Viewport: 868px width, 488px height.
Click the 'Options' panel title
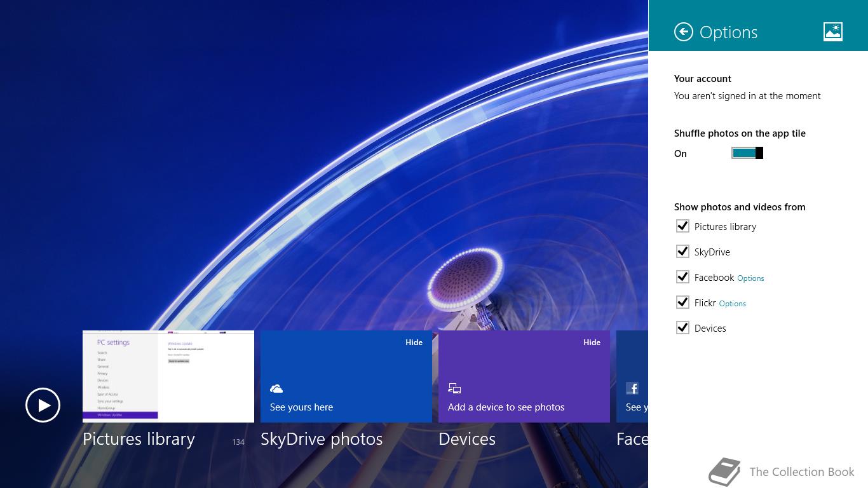coord(729,32)
